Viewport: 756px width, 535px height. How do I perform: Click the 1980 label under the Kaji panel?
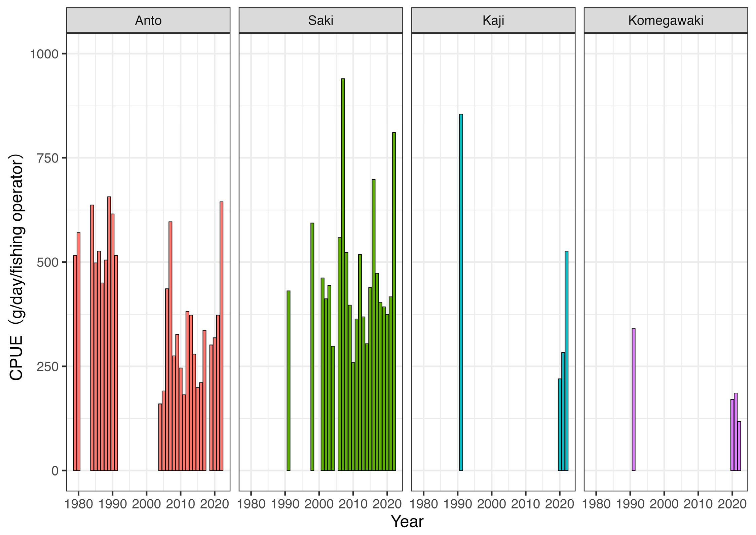(423, 504)
